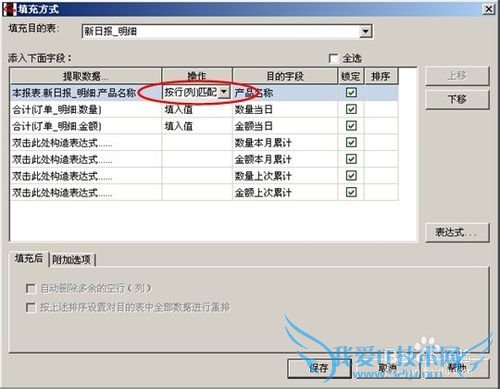The image size is (500, 389).
Task: Select the 金额上次累计 destination field cell
Action: point(285,192)
